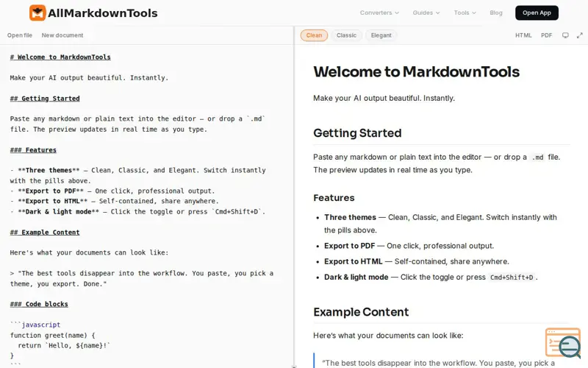Screen dimensions: 588x368
Task: Click the 'Cmd+Shift+D' inline code in preview
Action: pos(512,277)
